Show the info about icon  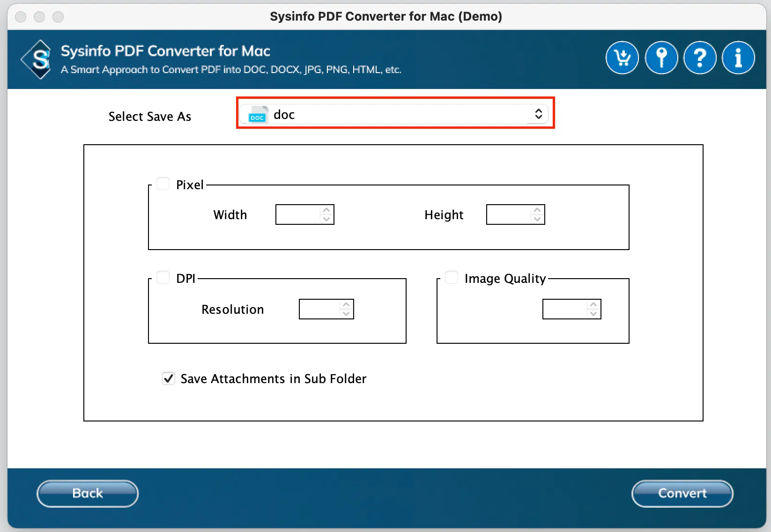(x=738, y=58)
